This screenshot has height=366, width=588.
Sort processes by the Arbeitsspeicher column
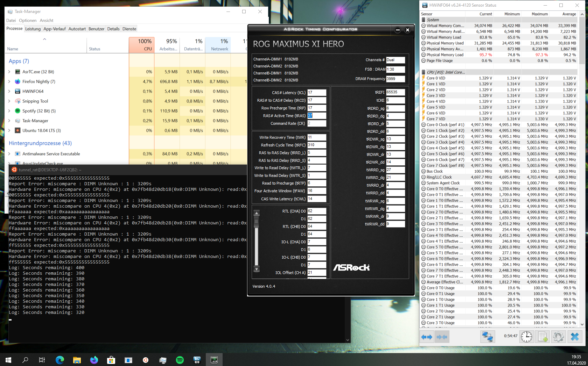click(x=167, y=45)
